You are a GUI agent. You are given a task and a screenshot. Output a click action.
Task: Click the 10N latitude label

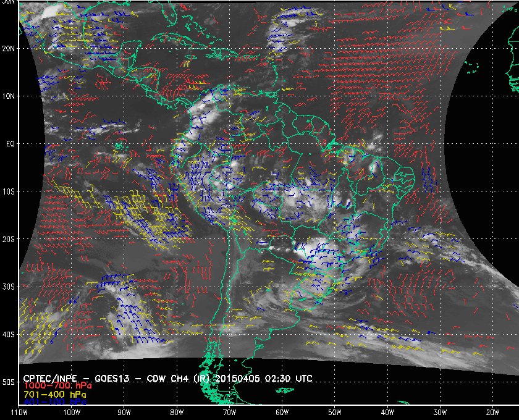pyautogui.click(x=8, y=96)
